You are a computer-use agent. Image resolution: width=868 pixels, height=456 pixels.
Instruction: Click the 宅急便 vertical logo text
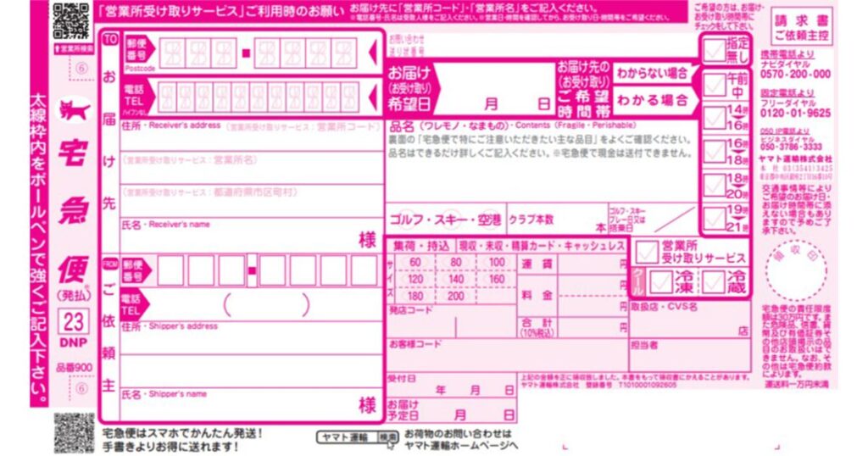point(74,213)
